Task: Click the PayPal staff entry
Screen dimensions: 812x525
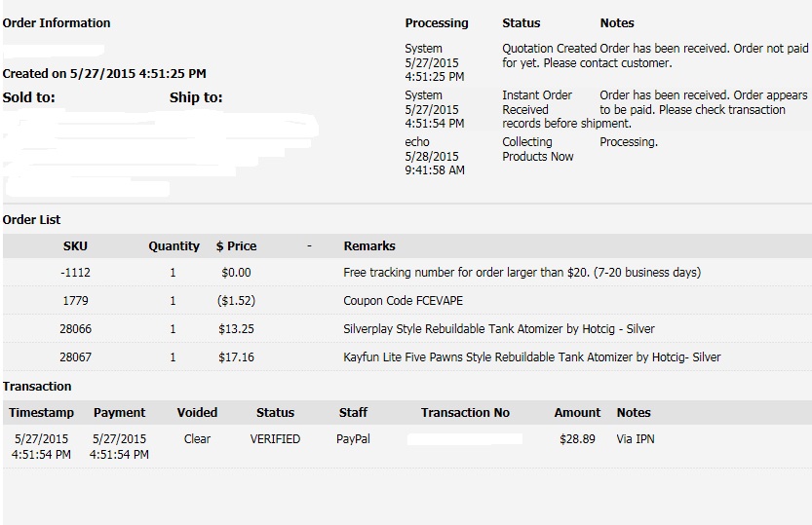Action: pyautogui.click(x=353, y=439)
